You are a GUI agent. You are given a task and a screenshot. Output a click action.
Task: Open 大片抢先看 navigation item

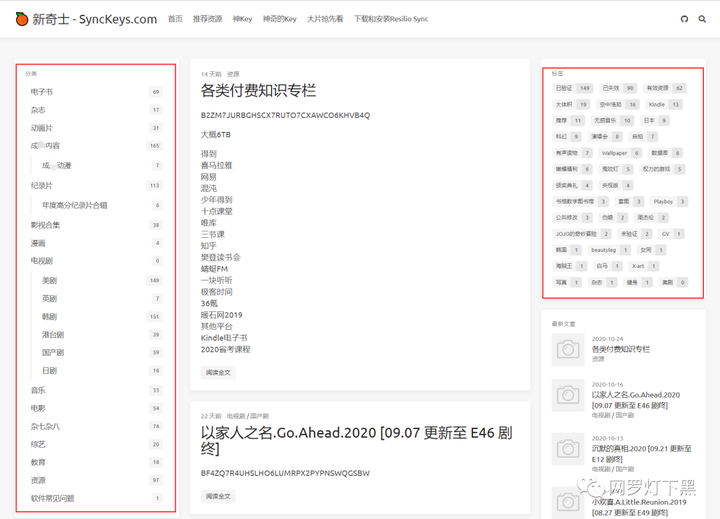(x=325, y=19)
